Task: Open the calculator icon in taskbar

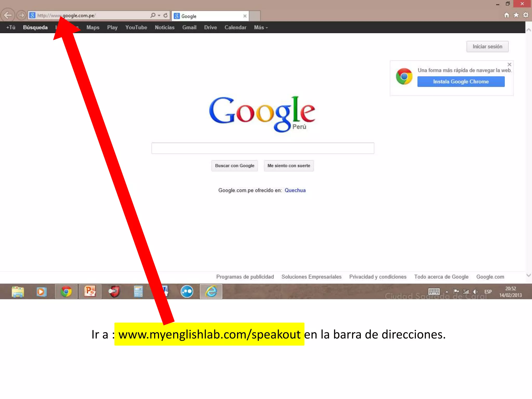Action: (138, 291)
